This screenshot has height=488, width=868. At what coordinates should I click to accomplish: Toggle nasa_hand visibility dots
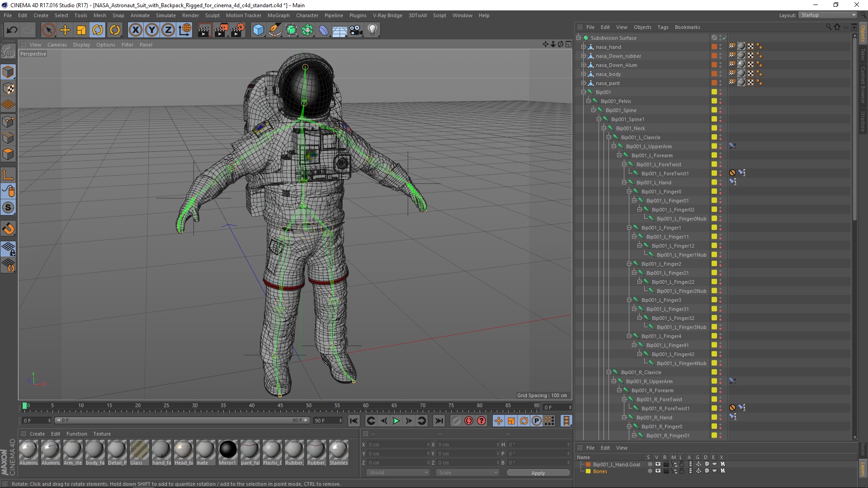pos(721,47)
